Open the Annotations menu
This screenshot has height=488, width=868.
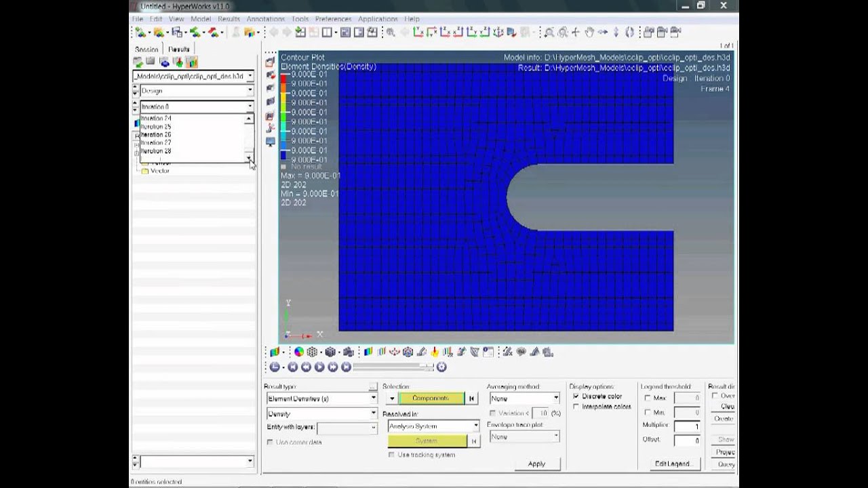(265, 19)
